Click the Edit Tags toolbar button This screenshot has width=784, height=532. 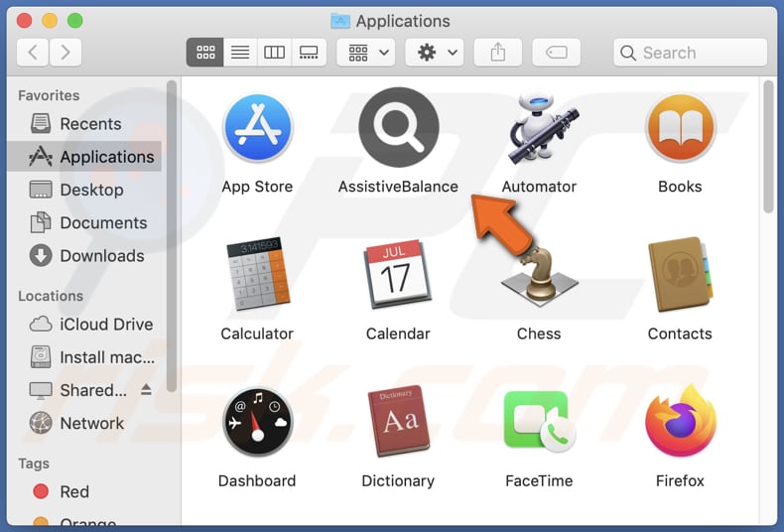(556, 52)
